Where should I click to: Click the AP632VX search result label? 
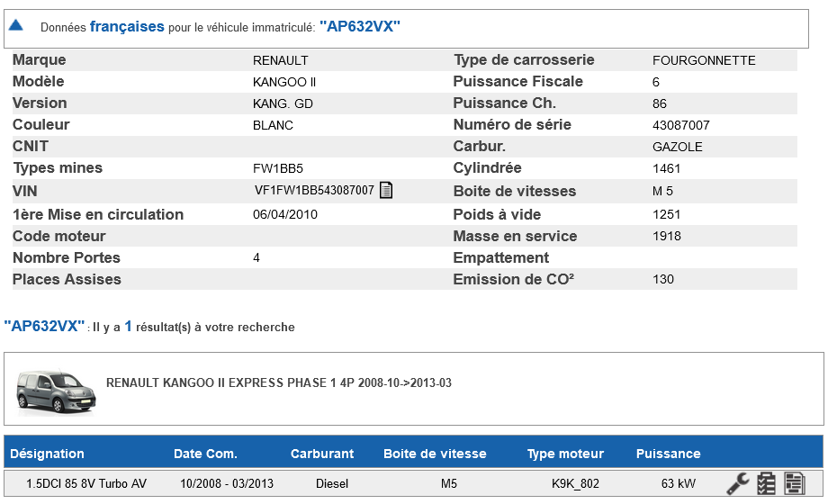click(x=44, y=326)
